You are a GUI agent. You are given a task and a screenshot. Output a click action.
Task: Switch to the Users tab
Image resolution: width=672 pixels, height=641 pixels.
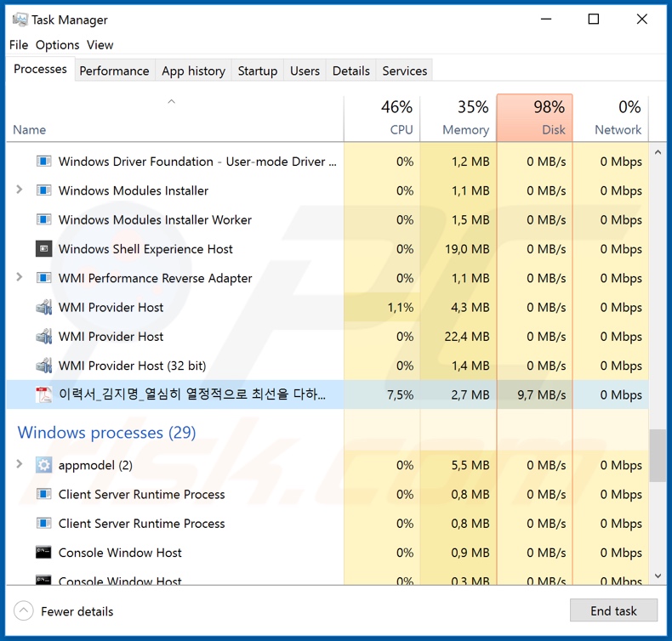(305, 71)
